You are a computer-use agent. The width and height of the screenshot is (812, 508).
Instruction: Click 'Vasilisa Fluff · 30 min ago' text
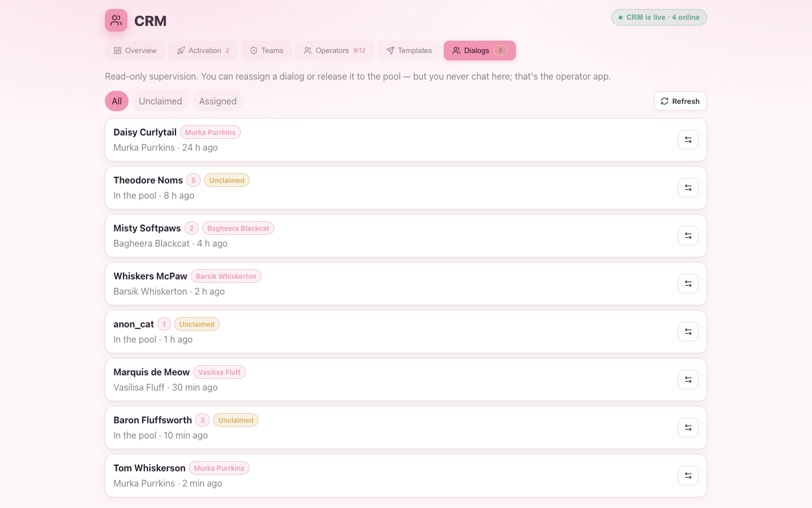pos(165,387)
